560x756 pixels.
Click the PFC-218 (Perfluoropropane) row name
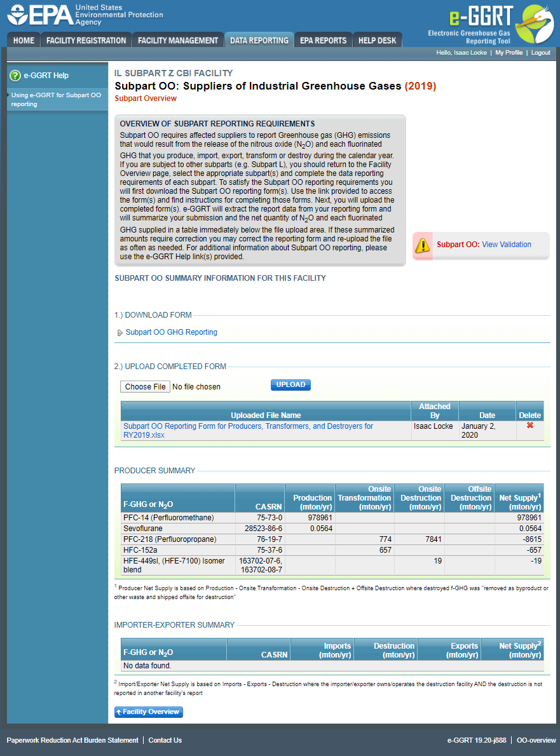coord(170,539)
